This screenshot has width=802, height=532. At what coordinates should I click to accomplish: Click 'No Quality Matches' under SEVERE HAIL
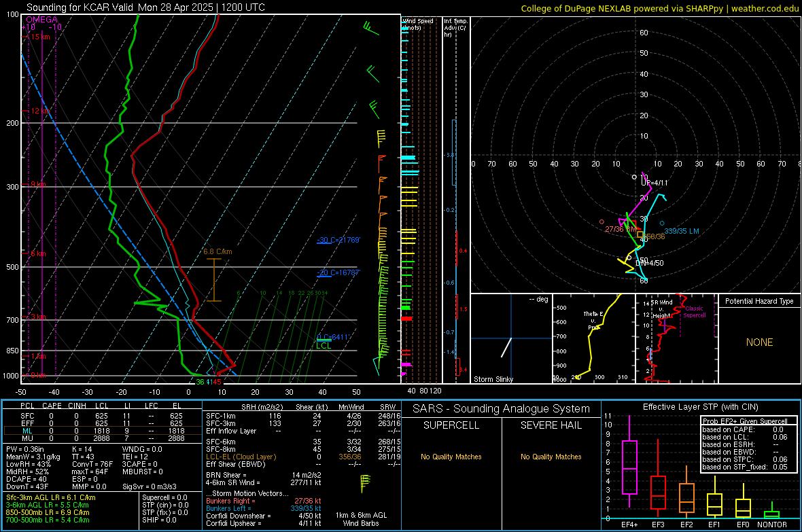pos(551,457)
